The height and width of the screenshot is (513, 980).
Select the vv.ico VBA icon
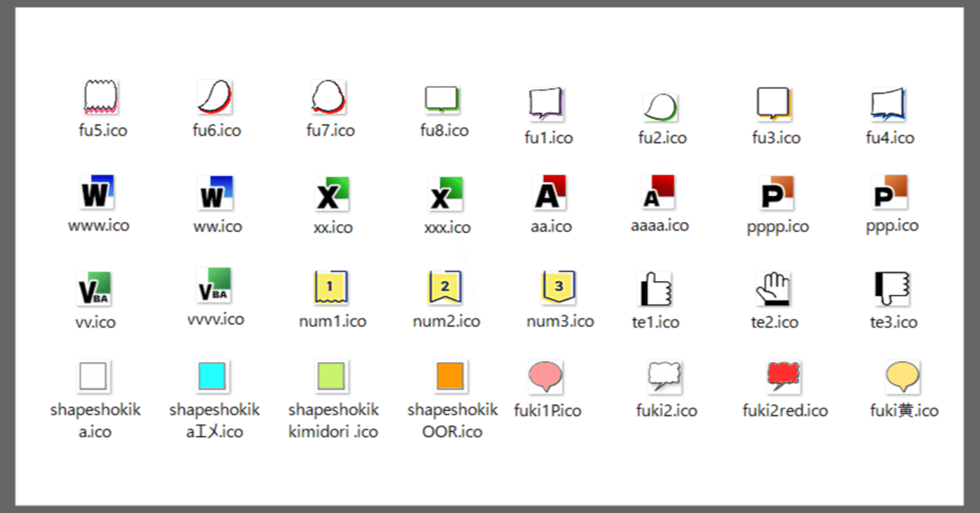(96, 289)
